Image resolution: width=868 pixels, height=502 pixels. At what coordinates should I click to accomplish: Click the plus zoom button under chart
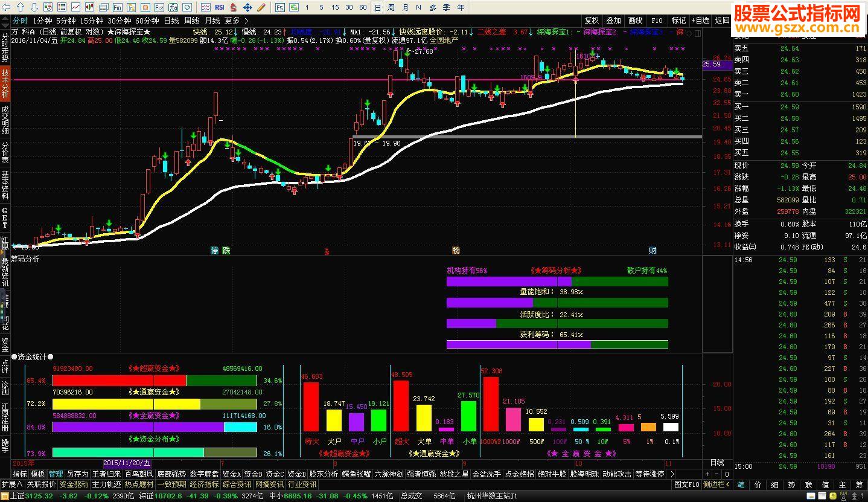tap(707, 474)
